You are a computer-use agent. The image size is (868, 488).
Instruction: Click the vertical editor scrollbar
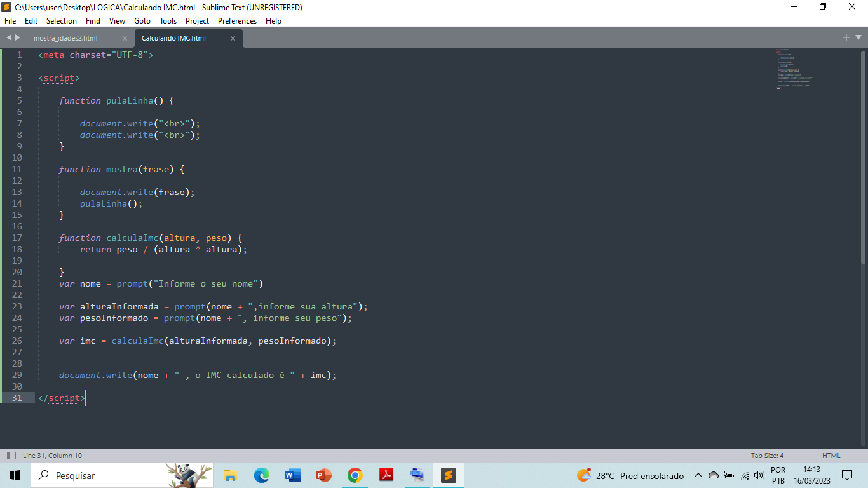tap(863, 156)
